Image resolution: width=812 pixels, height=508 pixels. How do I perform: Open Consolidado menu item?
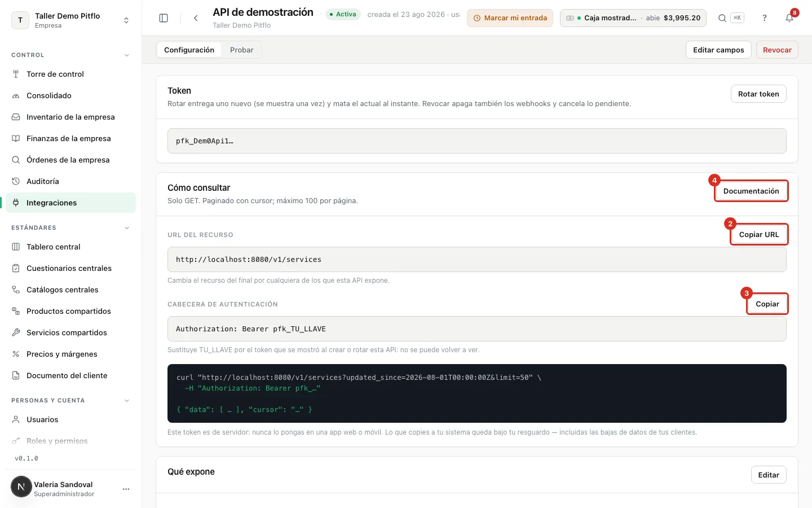tap(71, 95)
